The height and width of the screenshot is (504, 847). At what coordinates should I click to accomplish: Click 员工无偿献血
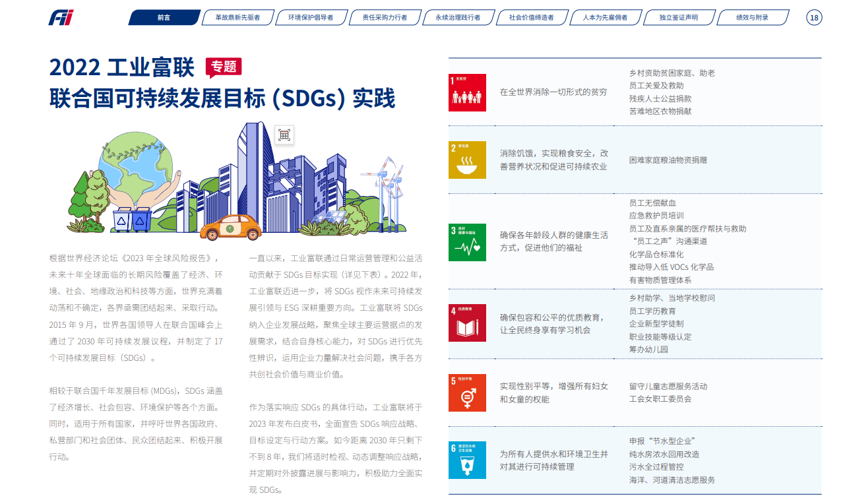(652, 203)
